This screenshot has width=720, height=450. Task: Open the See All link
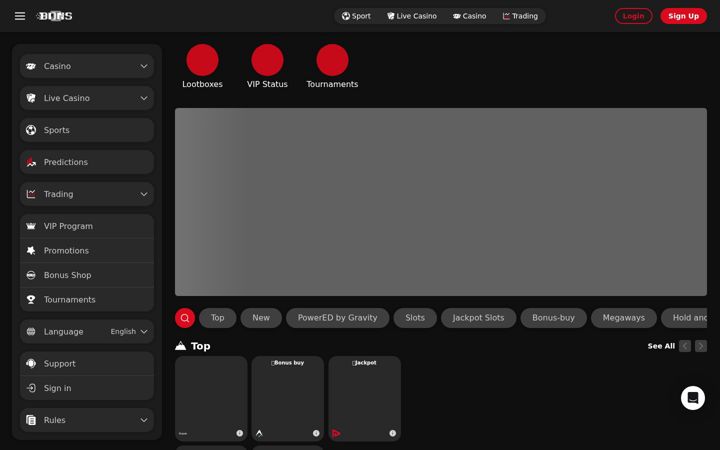click(661, 346)
